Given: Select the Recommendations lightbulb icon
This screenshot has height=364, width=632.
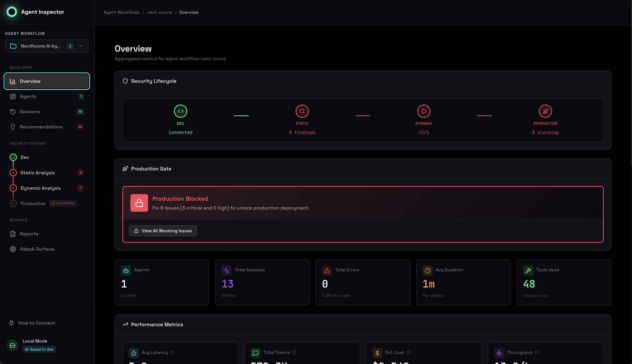Looking at the screenshot, I should point(13,127).
